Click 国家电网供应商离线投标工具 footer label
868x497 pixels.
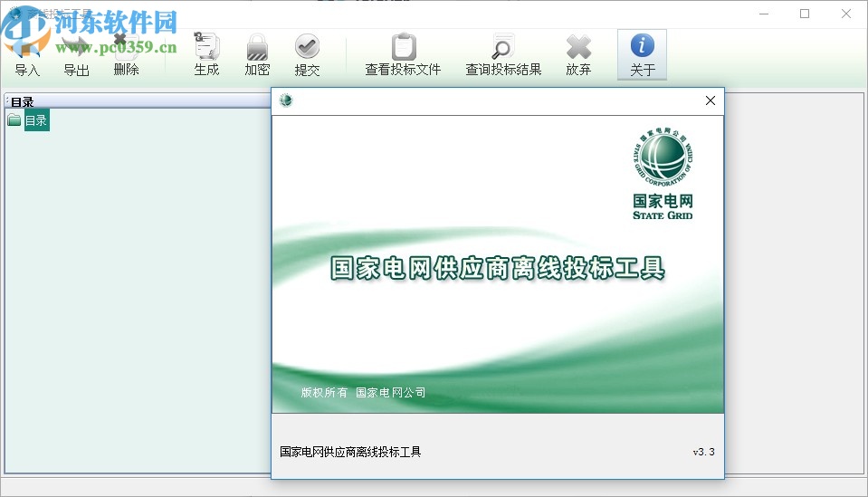[x=350, y=452]
